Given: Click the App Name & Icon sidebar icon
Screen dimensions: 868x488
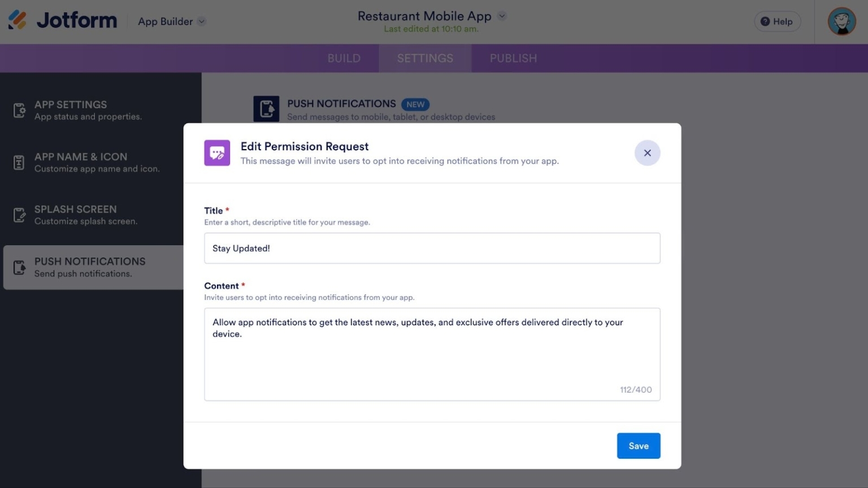Looking at the screenshot, I should tap(18, 162).
